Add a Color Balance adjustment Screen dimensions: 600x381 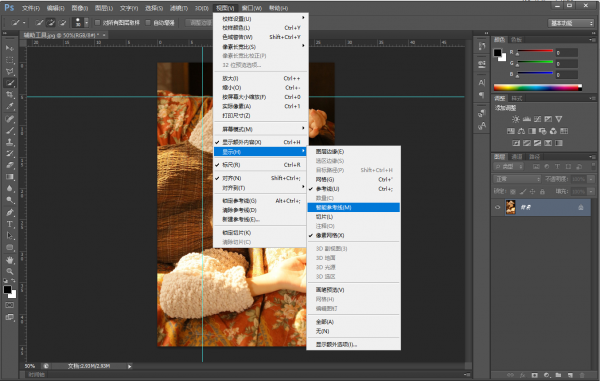(x=521, y=131)
